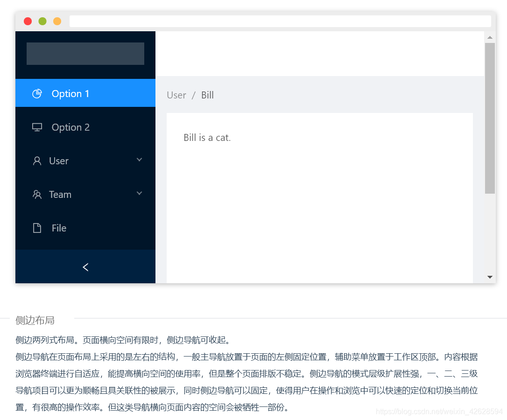This screenshot has width=507, height=420.
Task: Select the Option 1 menu item
Action: point(85,93)
